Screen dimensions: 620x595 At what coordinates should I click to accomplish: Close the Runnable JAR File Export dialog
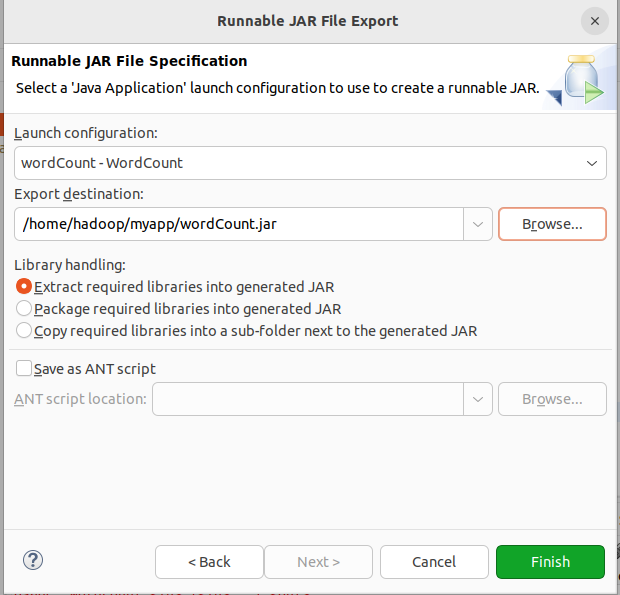(595, 20)
